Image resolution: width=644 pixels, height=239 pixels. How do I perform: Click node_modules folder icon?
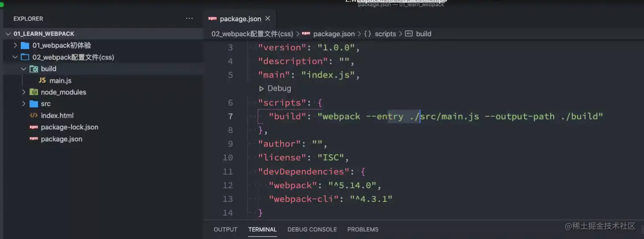(x=33, y=92)
